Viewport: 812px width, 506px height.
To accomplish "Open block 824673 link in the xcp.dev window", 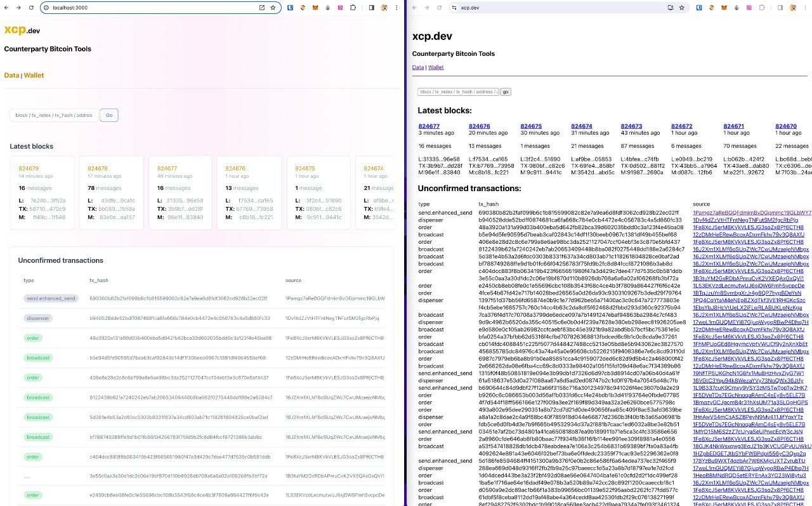I will 632,126.
